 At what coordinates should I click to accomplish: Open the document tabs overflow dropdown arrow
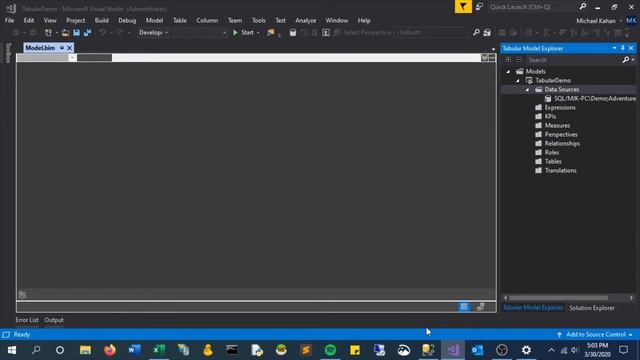coord(493,49)
